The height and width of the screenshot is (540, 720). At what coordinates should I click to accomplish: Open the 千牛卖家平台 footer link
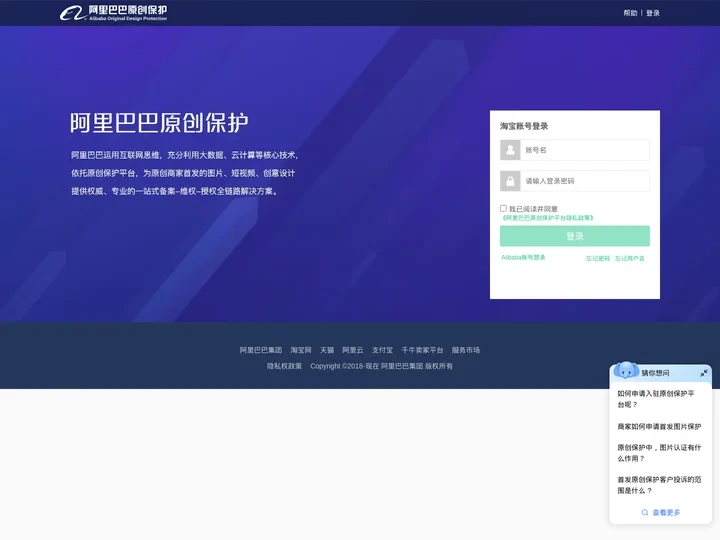coord(422,350)
